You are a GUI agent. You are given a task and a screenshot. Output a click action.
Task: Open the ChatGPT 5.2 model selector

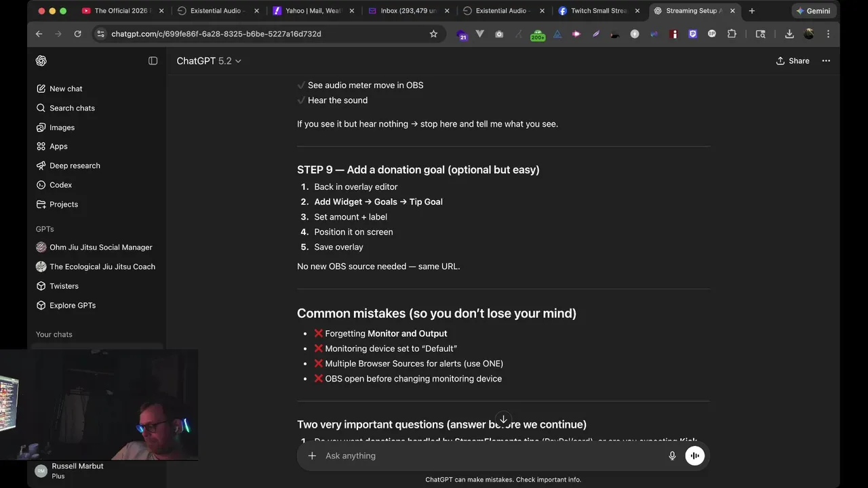tap(209, 61)
